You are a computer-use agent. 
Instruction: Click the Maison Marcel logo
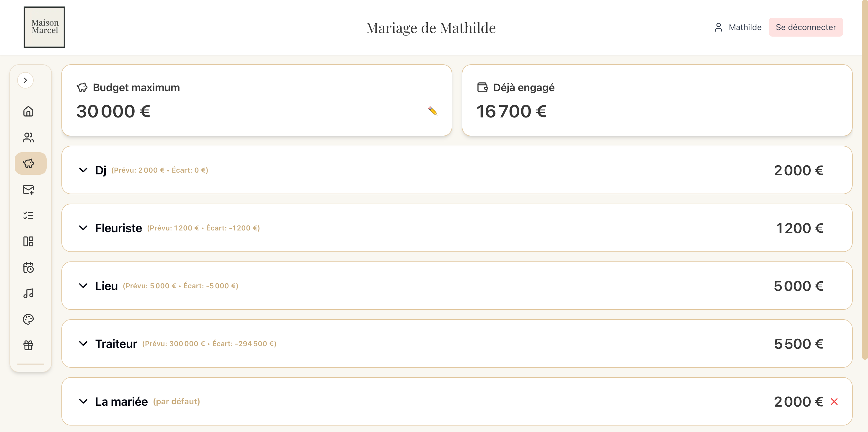44,27
